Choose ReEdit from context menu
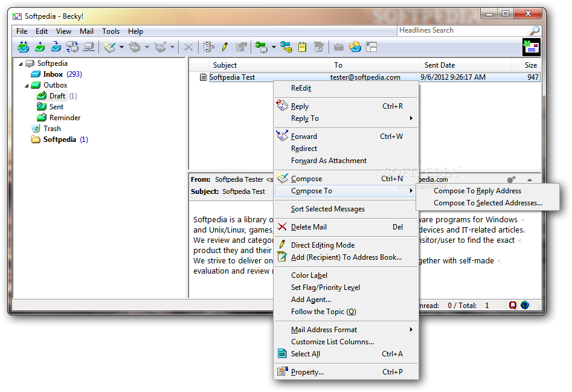 [x=345, y=88]
